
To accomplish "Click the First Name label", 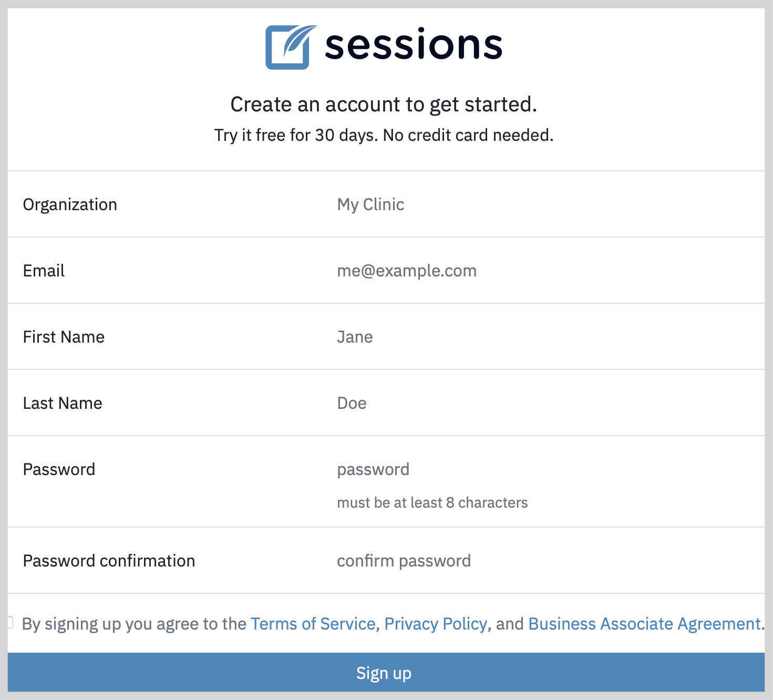I will click(64, 337).
